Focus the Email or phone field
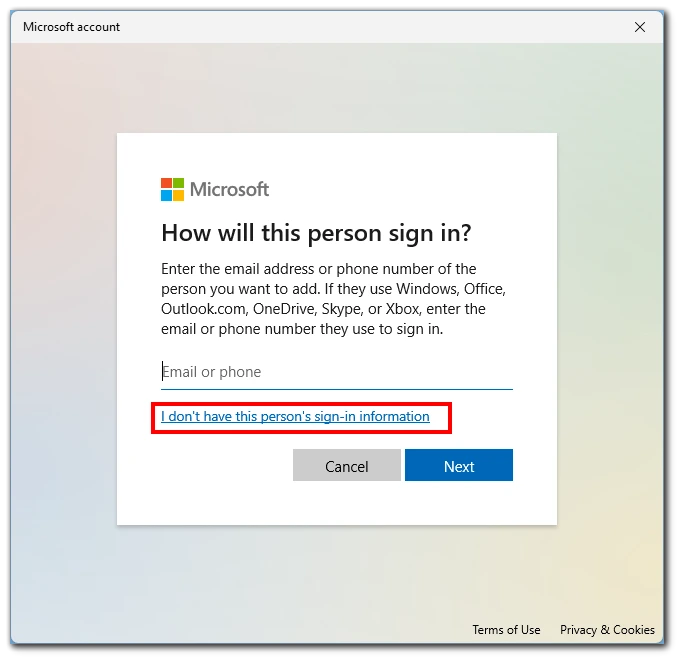This screenshot has height=662, width=682. (x=336, y=372)
